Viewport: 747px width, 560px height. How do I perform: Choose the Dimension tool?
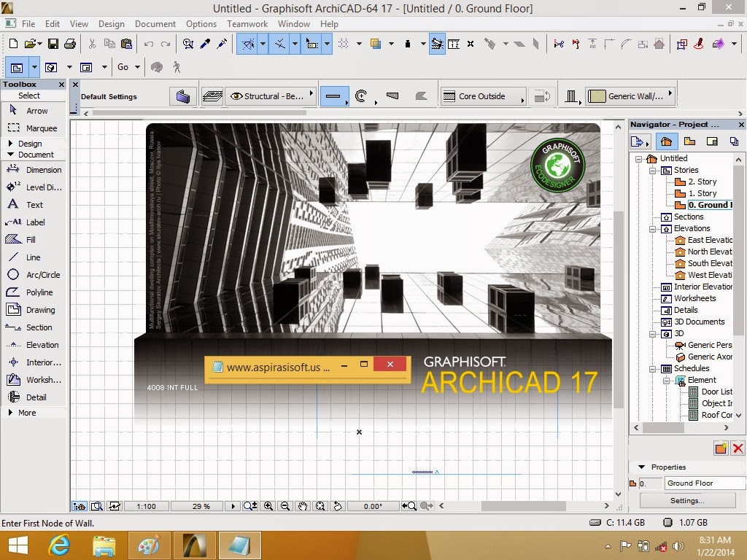(34, 170)
